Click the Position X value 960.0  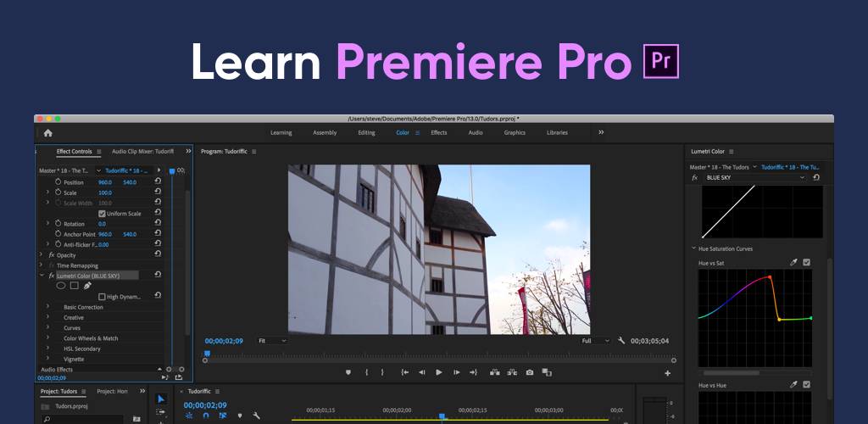(x=105, y=182)
